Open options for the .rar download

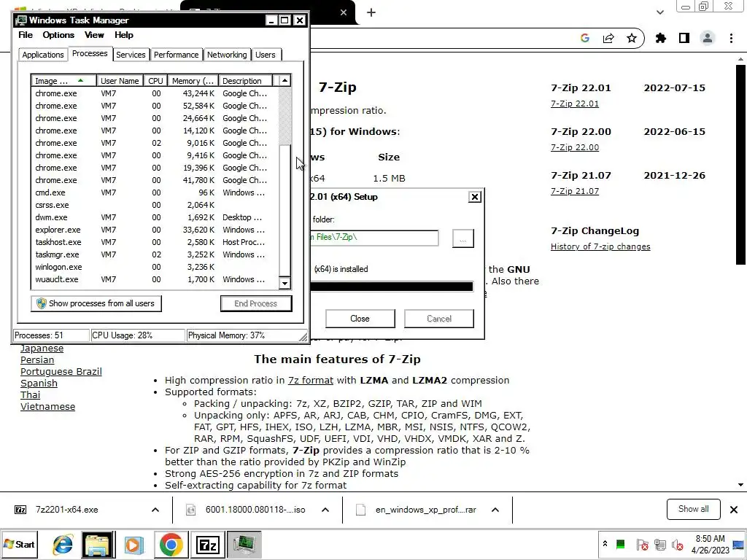495,510
